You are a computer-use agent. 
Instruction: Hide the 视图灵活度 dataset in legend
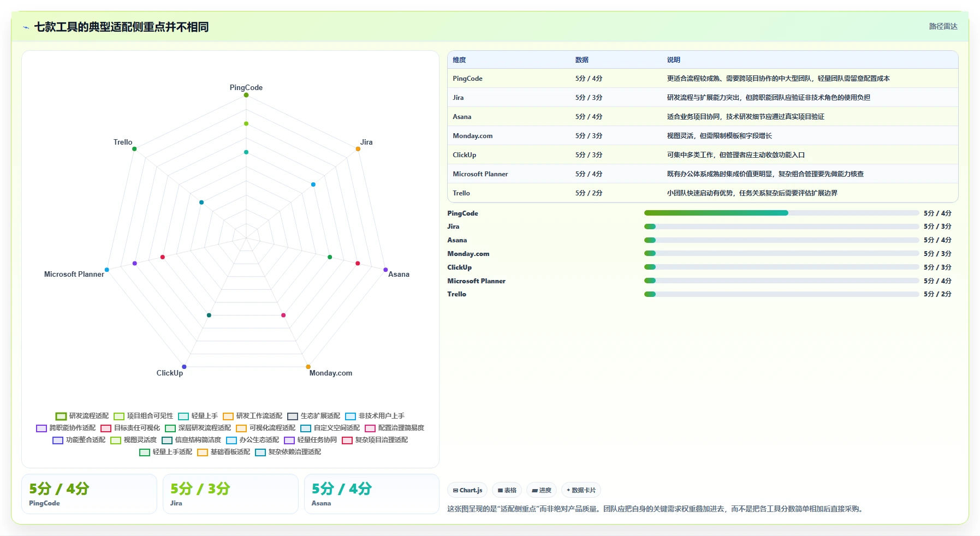click(134, 440)
